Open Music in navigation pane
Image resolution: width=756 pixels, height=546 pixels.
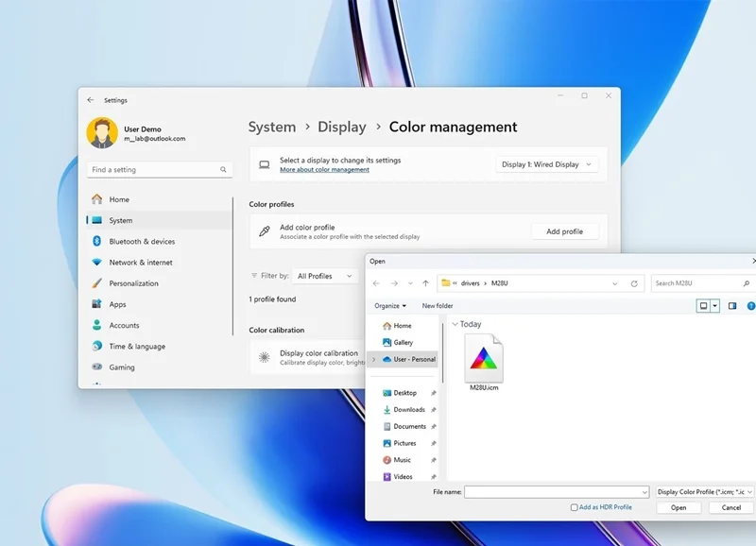pyautogui.click(x=403, y=460)
